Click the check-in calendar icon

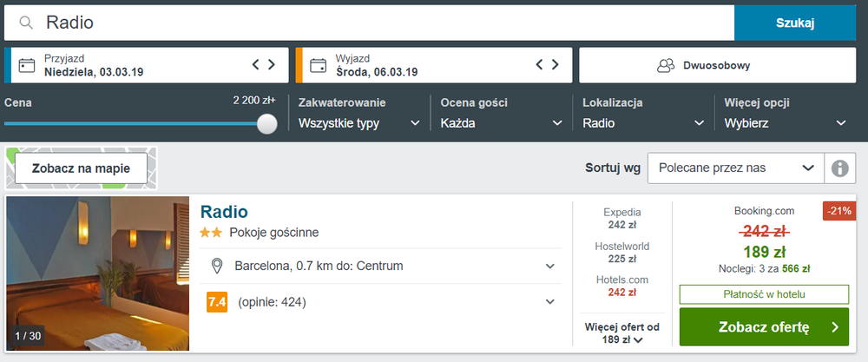point(27,65)
